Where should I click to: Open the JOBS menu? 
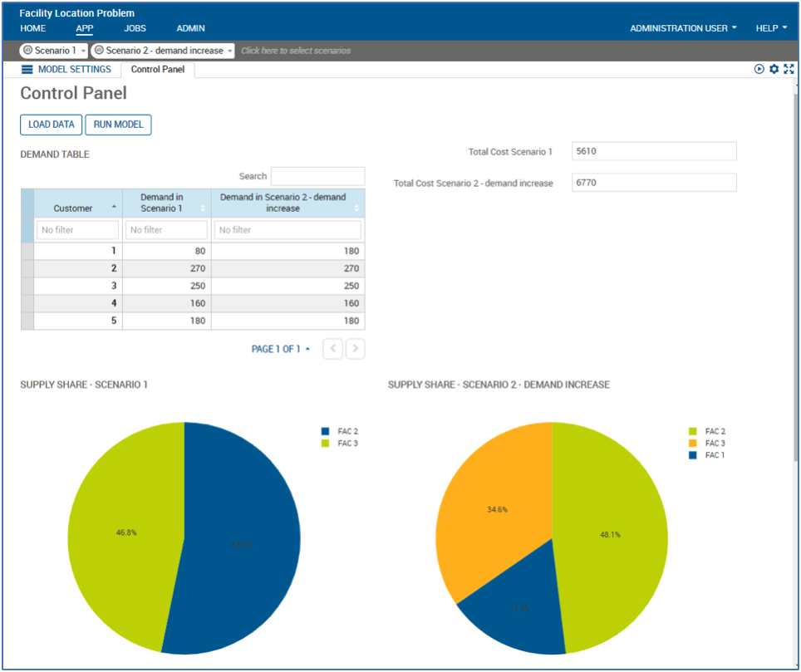(134, 27)
